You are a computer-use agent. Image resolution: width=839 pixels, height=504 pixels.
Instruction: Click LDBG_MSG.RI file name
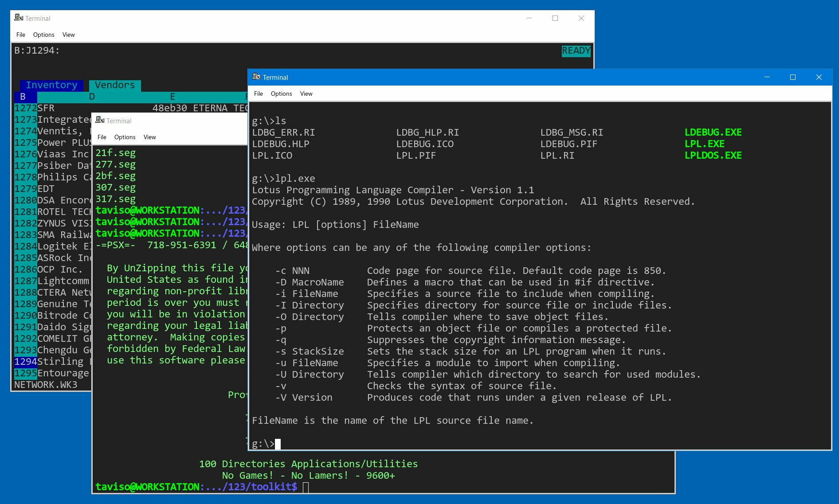[572, 132]
